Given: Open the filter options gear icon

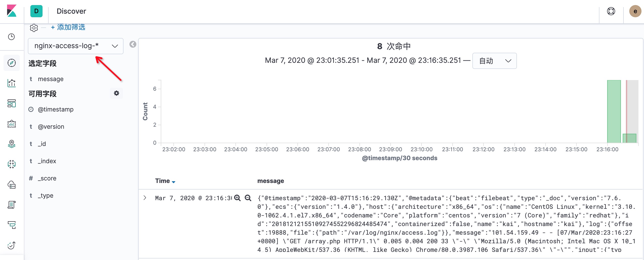Looking at the screenshot, I should pos(34,28).
